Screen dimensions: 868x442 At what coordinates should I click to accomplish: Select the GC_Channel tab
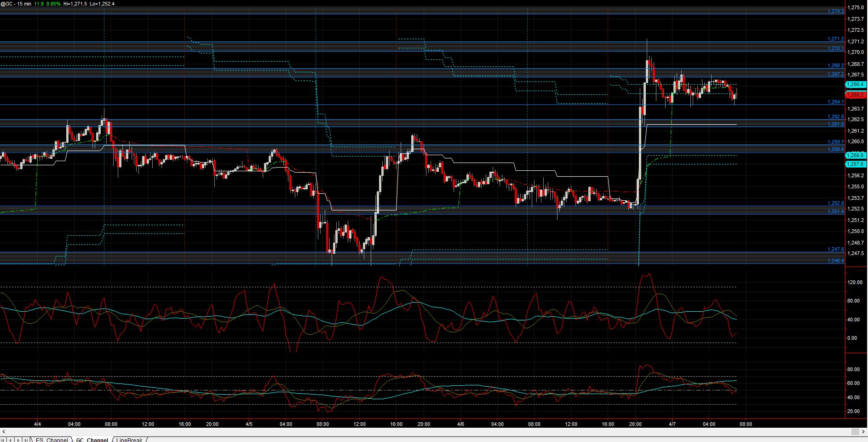tap(92, 440)
